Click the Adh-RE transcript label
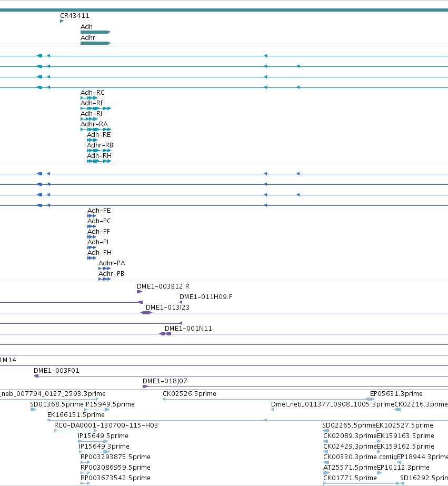The image size is (448, 486). pos(98,134)
